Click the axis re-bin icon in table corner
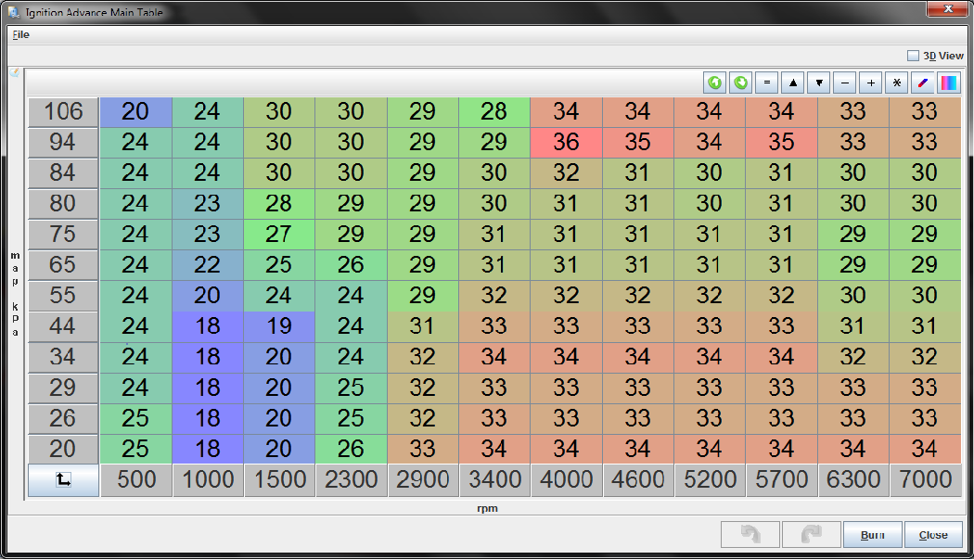974x560 pixels. coord(63,480)
